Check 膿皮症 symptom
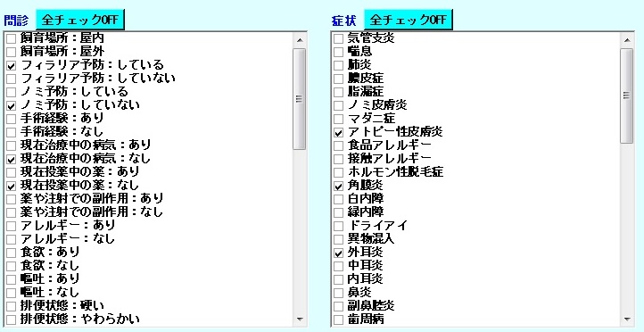Screen dimensions: 644x332 338,79
